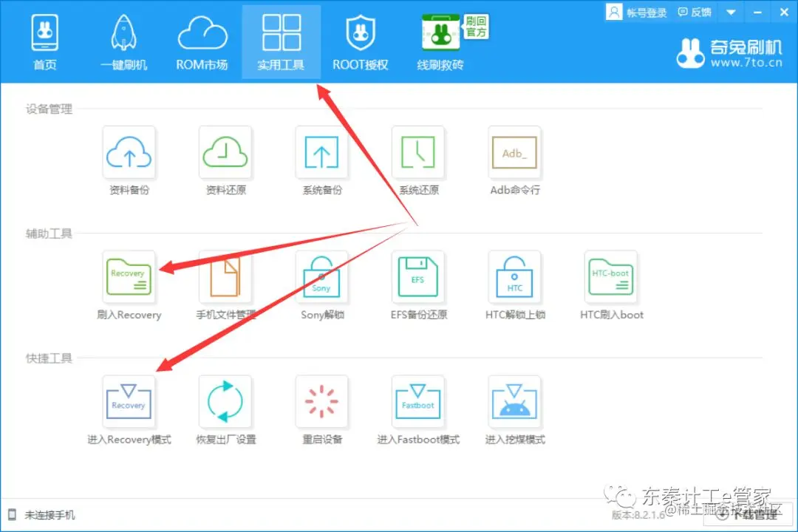
Task: Click 进入Fastboot模式 icon
Action: (417, 401)
